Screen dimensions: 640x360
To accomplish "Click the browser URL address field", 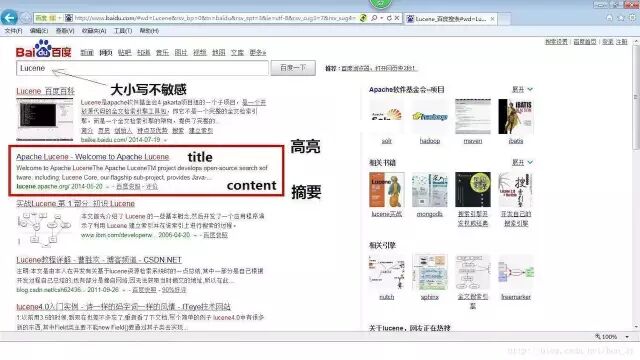I will [214, 18].
